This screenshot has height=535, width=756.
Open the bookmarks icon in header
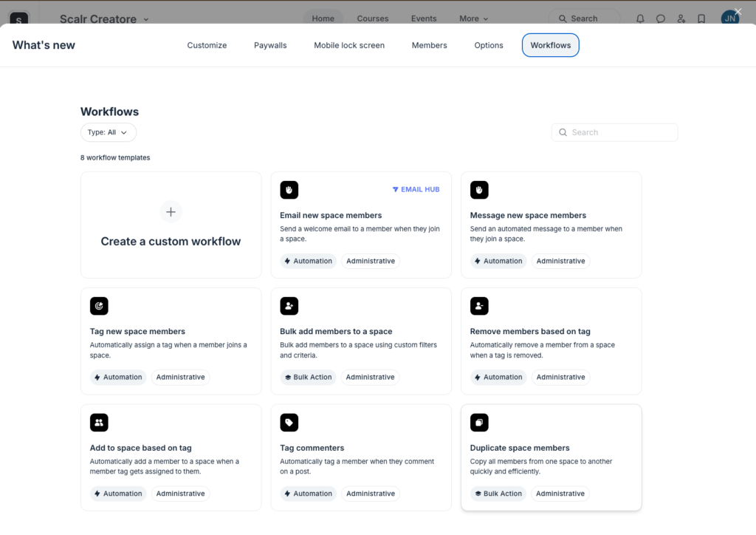click(x=701, y=18)
